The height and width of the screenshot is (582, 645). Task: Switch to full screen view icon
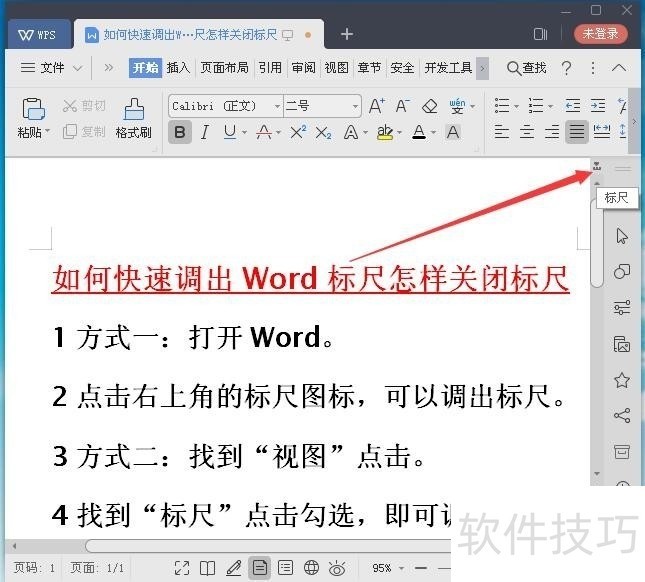(182, 568)
